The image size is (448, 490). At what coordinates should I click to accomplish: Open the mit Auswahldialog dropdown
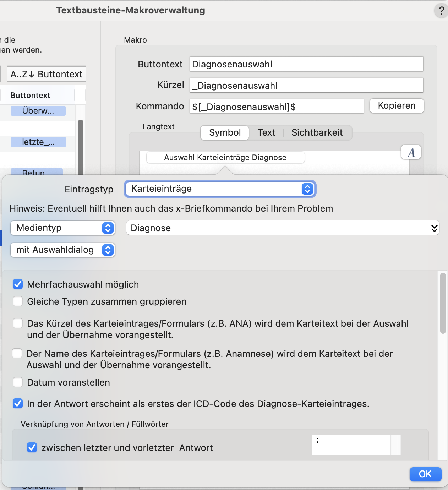63,250
